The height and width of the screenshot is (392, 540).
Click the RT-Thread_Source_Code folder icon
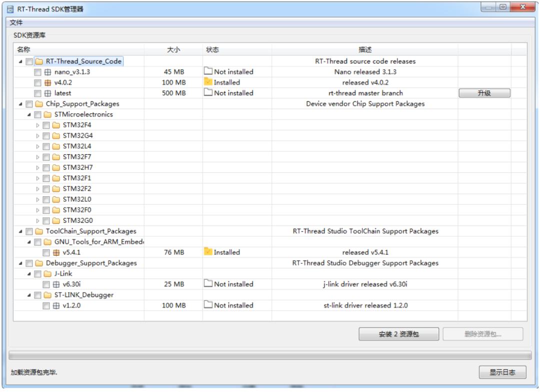click(39, 61)
